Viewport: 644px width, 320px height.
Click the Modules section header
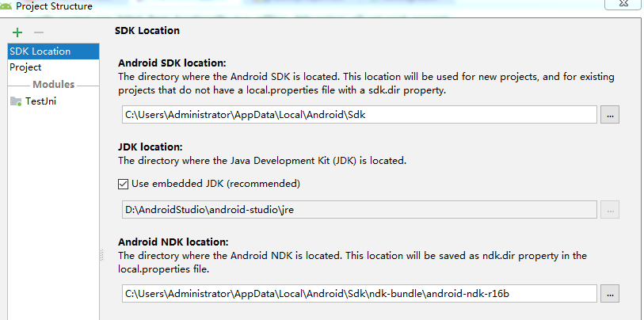tap(53, 85)
